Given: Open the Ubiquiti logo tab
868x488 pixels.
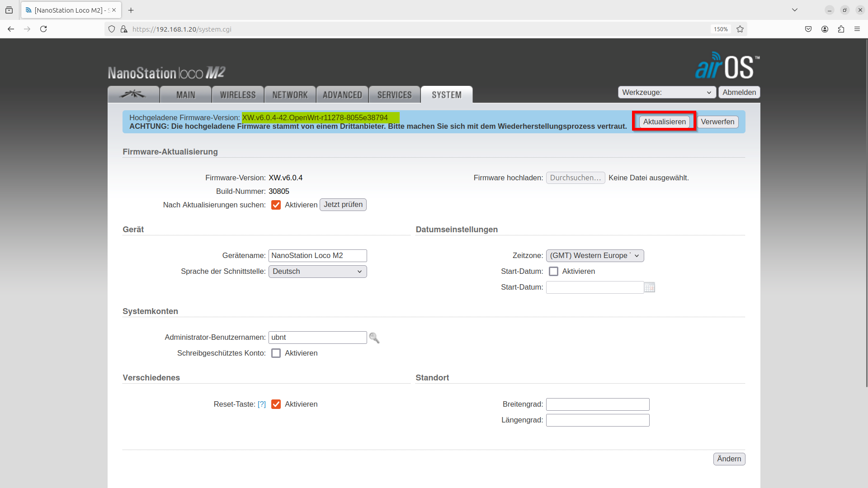Looking at the screenshot, I should click(x=133, y=94).
